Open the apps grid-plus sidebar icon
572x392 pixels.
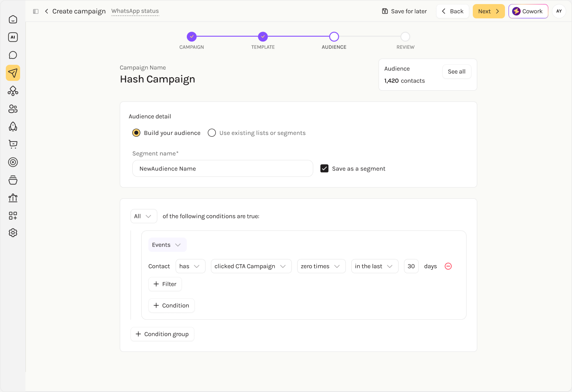point(13,216)
